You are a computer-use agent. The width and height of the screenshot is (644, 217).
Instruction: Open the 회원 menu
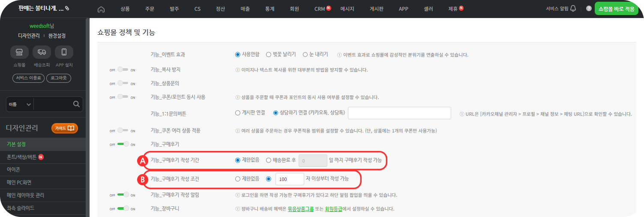pos(294,9)
